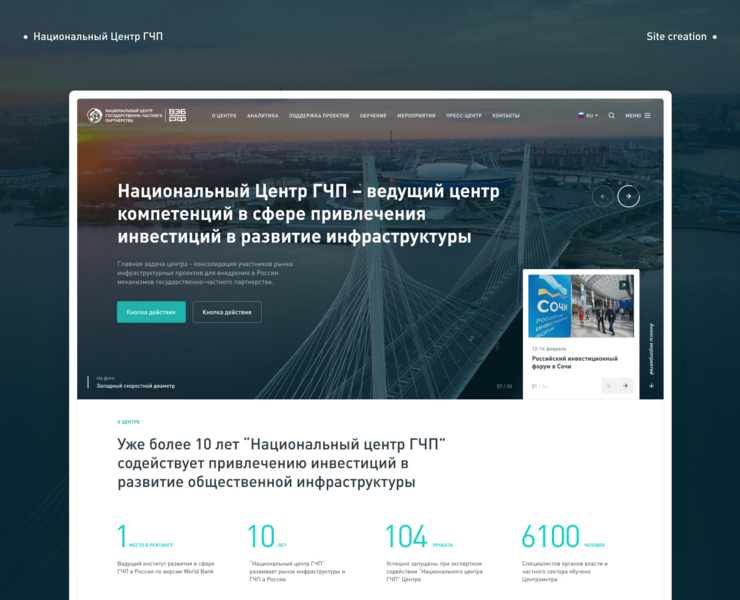The height and width of the screenshot is (600, 740).
Task: Open the RU language dropdown
Action: click(x=588, y=116)
